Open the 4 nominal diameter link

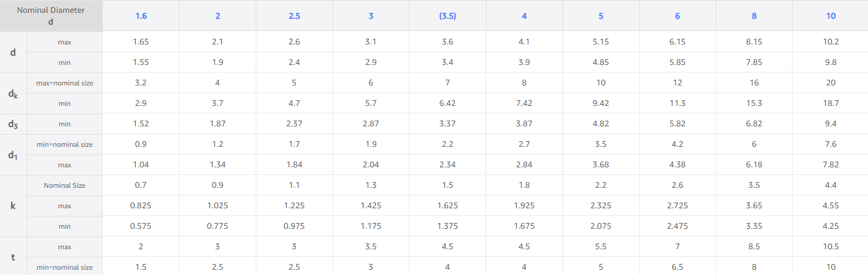coord(524,16)
